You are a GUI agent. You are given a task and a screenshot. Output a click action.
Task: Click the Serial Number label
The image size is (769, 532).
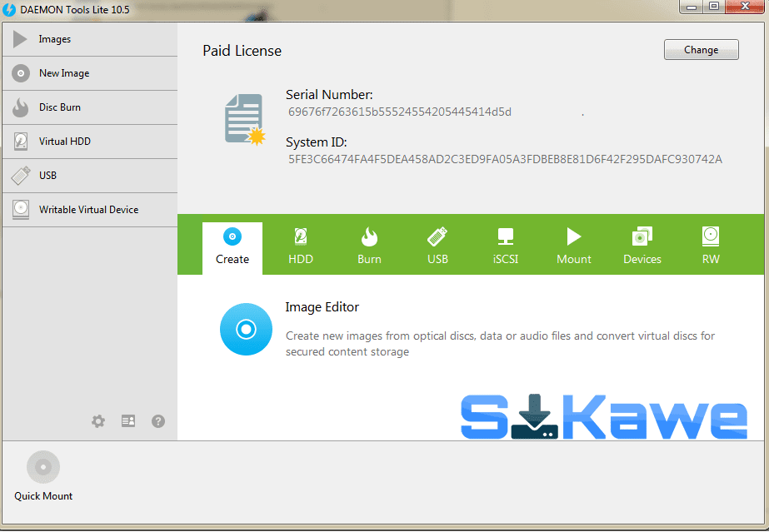click(x=330, y=95)
